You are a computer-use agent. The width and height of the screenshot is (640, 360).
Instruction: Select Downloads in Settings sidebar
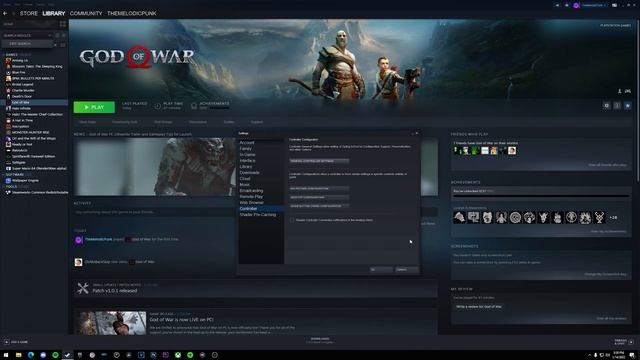point(249,173)
